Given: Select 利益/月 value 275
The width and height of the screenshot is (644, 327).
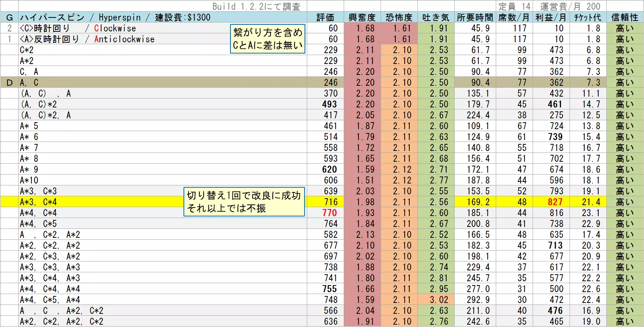Looking at the screenshot, I should (x=556, y=115).
